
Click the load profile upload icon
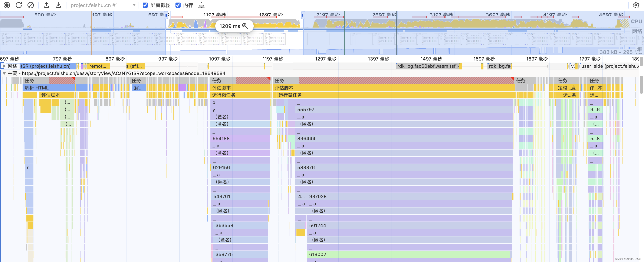coord(46,5)
